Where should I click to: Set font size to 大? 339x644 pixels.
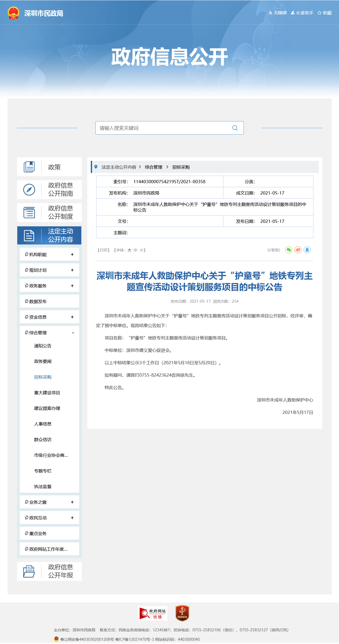[x=129, y=250]
